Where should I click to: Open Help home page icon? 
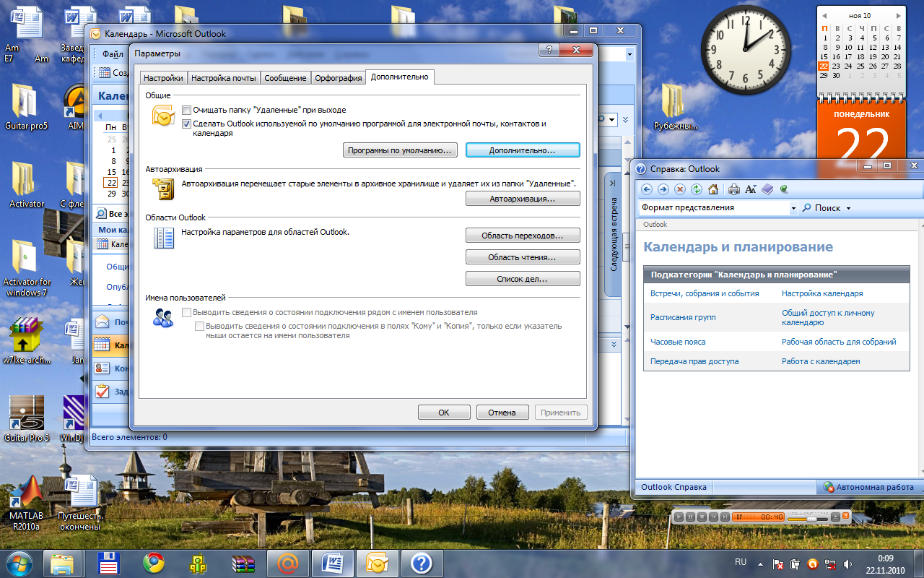[713, 189]
